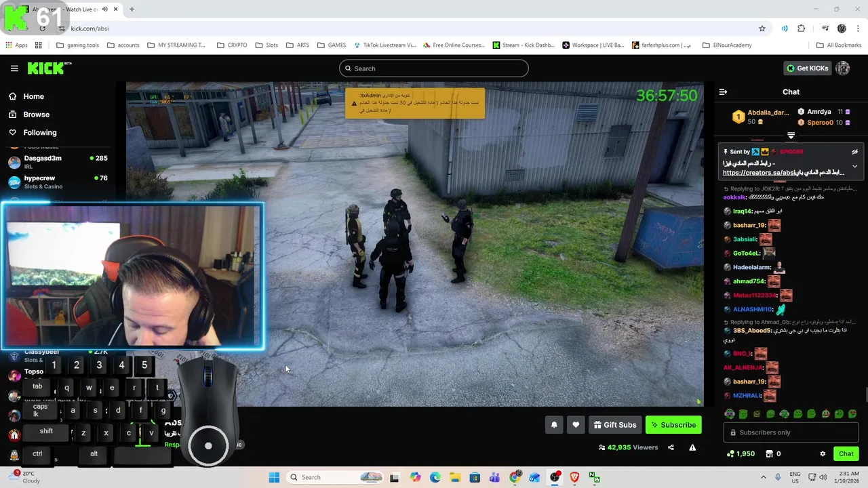868x488 pixels.
Task: Hide the pinned message with the eye icon
Action: point(854,152)
